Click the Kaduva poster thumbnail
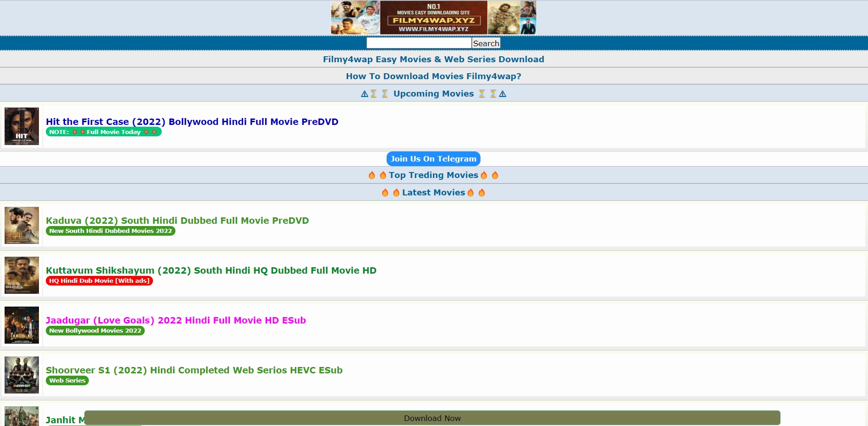The image size is (868, 426). coord(22,225)
